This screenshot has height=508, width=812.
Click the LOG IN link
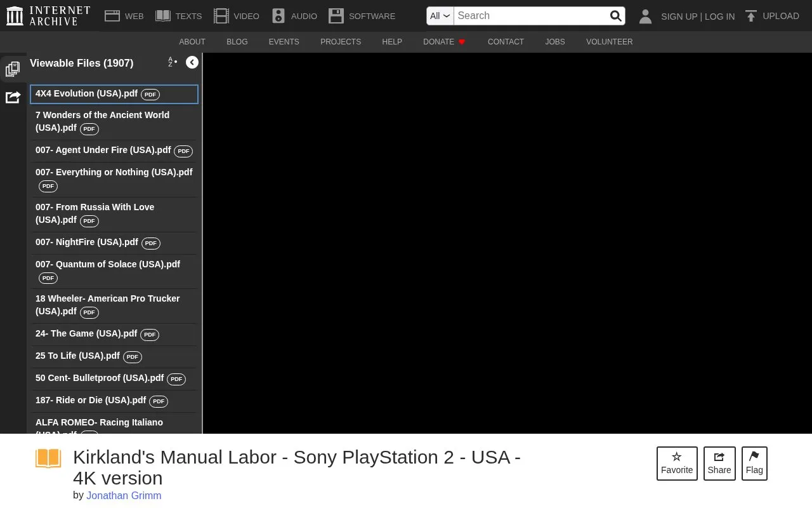(719, 17)
